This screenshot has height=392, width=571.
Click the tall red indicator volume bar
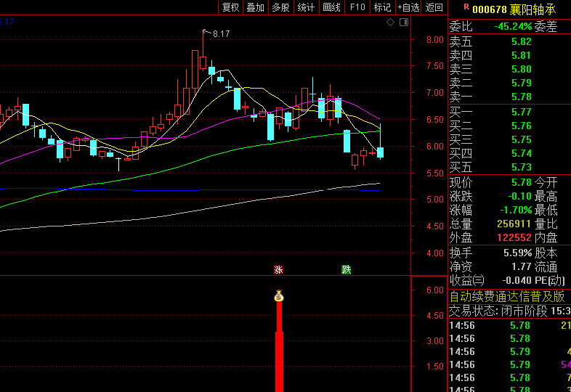[279, 346]
